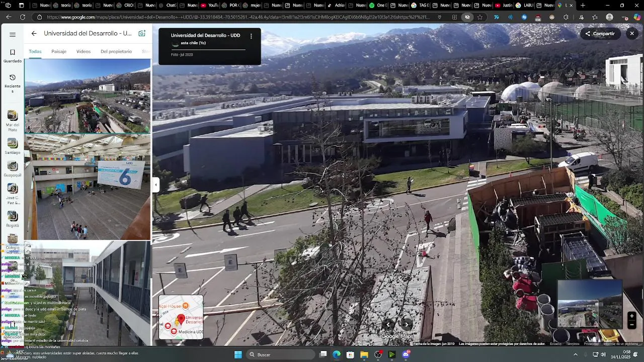The height and width of the screenshot is (362, 644).
Task: Open Discord from the taskbar
Action: pos(406,354)
